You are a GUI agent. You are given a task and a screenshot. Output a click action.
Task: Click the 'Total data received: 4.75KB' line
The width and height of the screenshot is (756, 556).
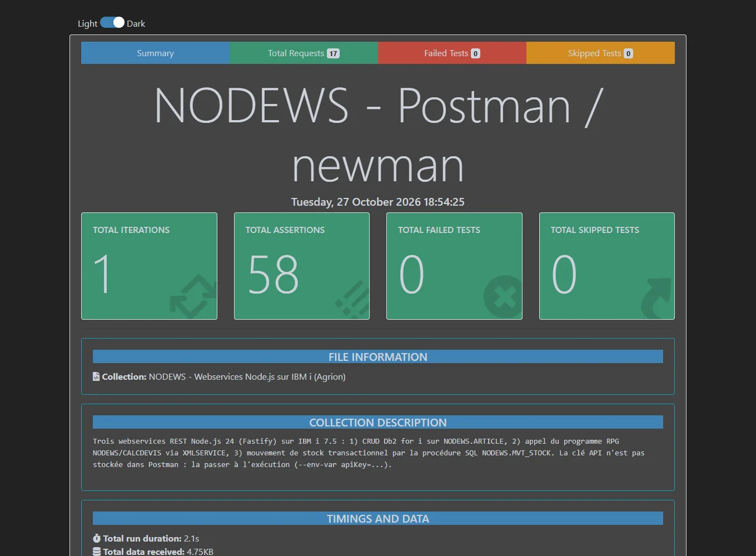[153, 552]
